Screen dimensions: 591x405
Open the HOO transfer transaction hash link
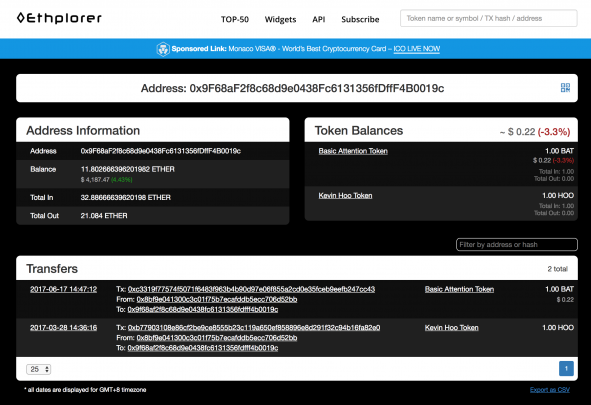point(254,327)
